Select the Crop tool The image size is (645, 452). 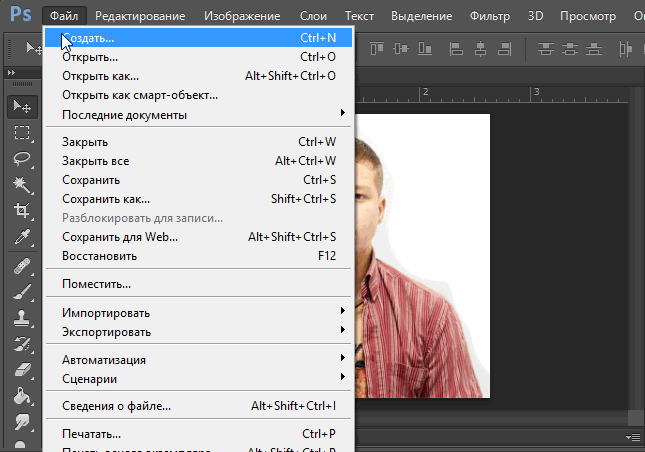pos(21,211)
